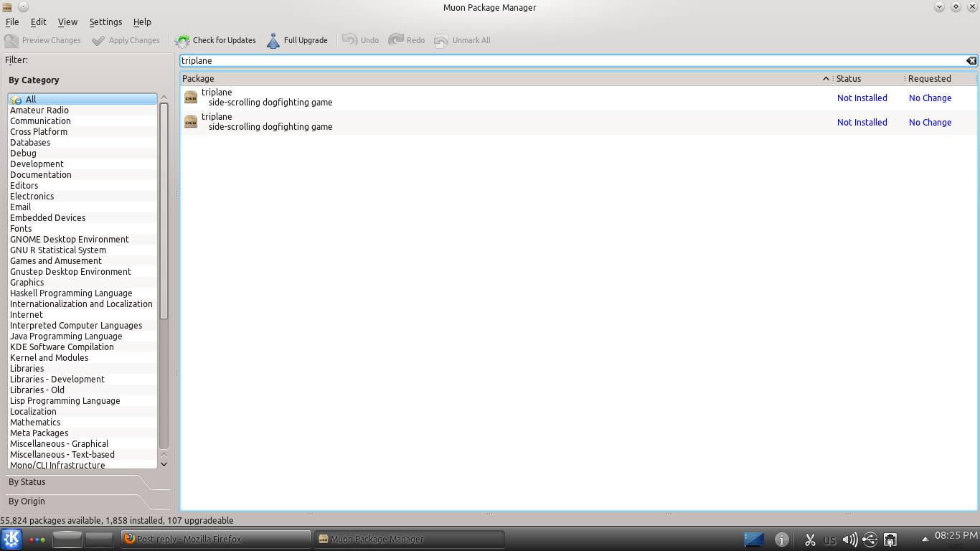Select Games and Amusement category
This screenshot has height=551, width=980.
click(x=56, y=261)
